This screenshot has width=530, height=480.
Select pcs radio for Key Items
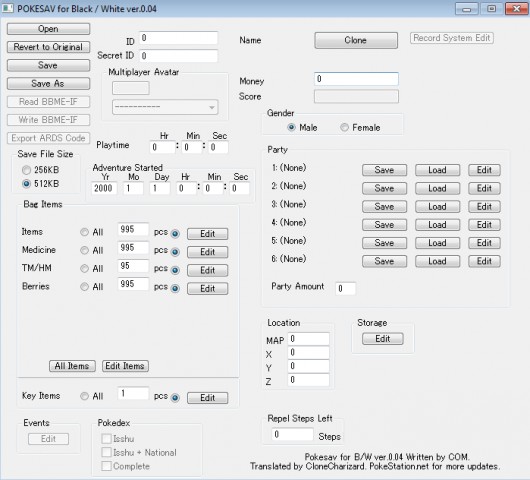pos(175,398)
